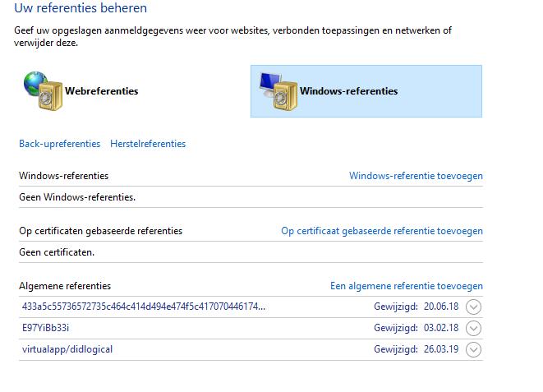Click 'Op certificaat gebaseerde referentie toevoegen'

click(x=382, y=231)
